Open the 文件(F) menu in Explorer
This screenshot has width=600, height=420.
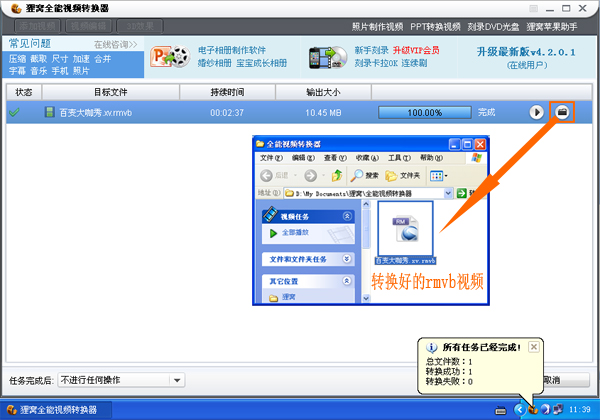[271, 158]
